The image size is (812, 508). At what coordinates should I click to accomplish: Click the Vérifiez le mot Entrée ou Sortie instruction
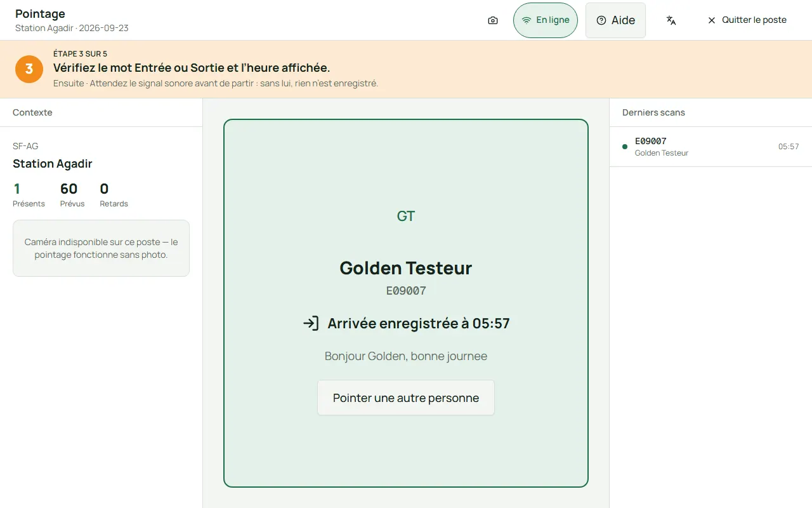pyautogui.click(x=192, y=68)
